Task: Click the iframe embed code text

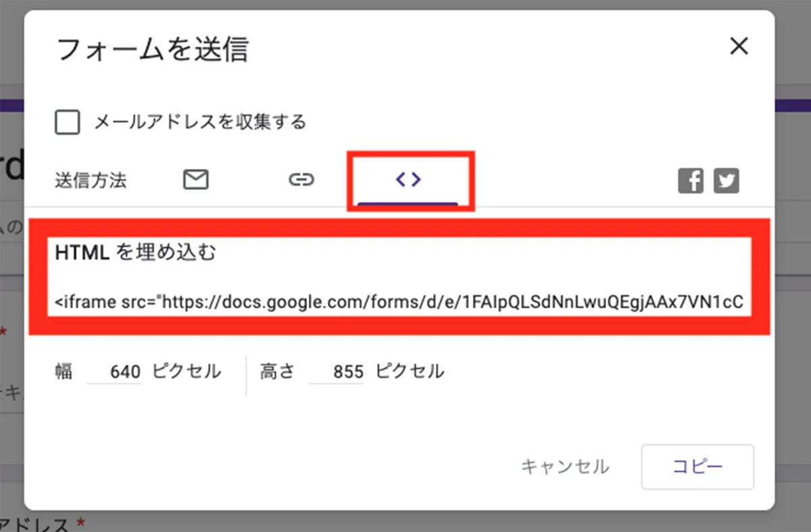Action: pos(399,302)
